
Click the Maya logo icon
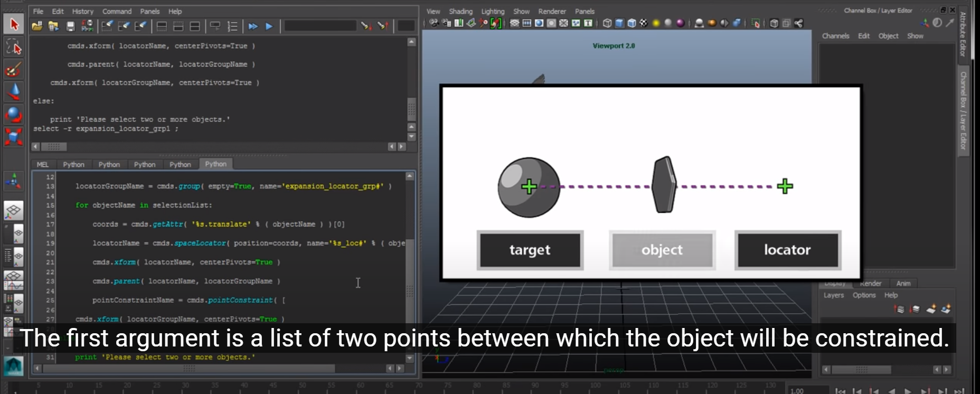click(x=14, y=365)
